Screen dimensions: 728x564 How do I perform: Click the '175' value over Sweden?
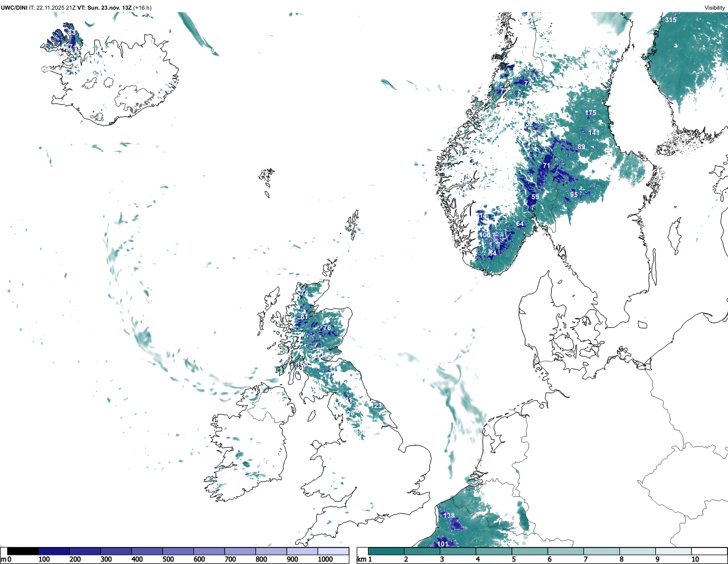click(591, 113)
